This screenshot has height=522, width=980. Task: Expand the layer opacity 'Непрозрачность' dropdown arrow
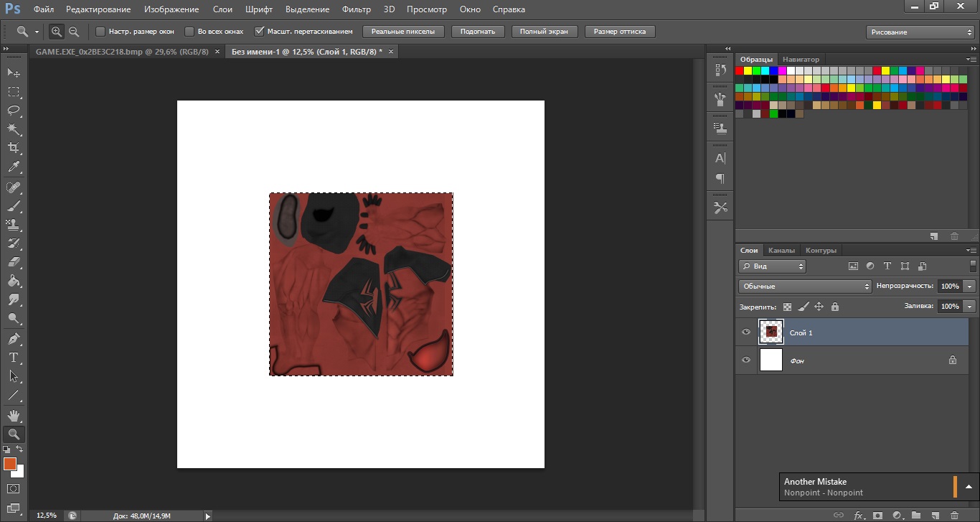coord(970,286)
